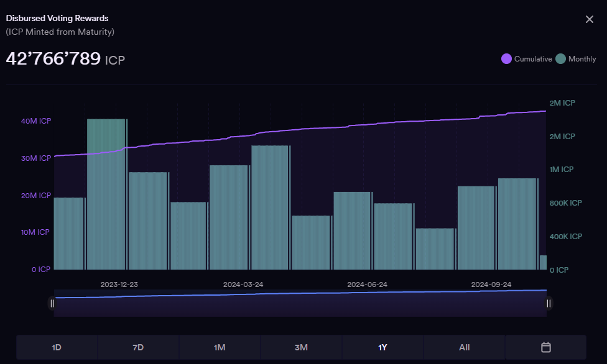Select the 7D time range
607x364 pixels.
pyautogui.click(x=138, y=347)
